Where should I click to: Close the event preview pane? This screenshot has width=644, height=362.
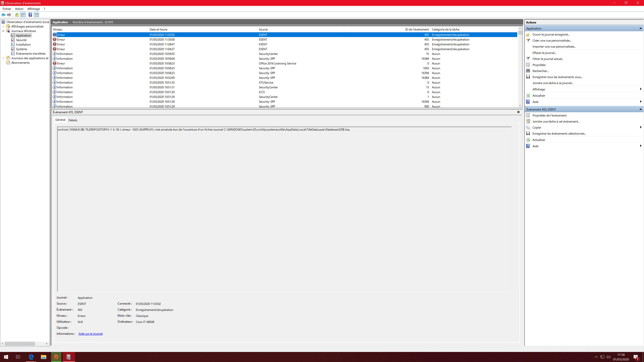click(518, 112)
